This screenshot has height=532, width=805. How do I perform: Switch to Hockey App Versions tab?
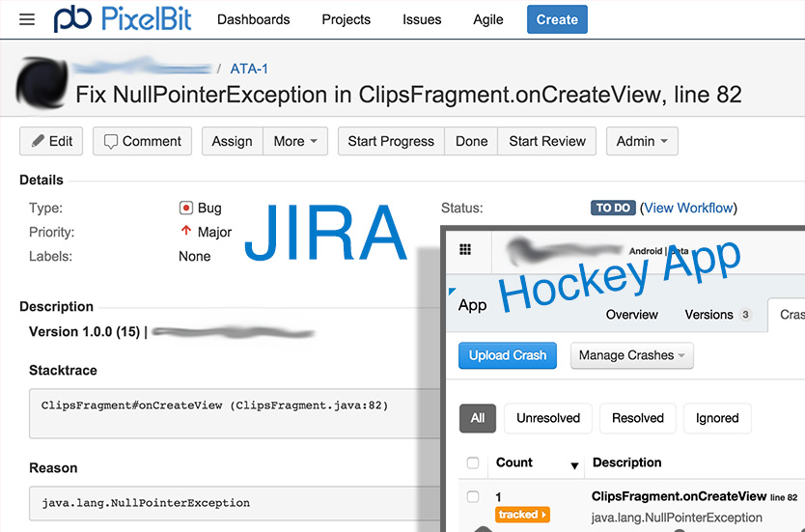(717, 314)
